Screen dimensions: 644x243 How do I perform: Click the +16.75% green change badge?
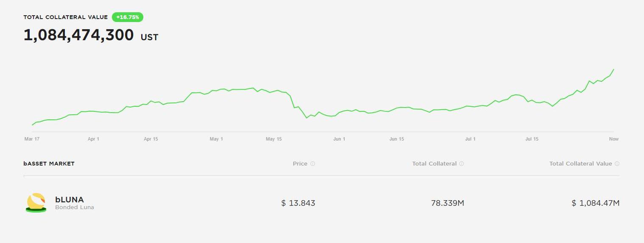[x=128, y=17]
